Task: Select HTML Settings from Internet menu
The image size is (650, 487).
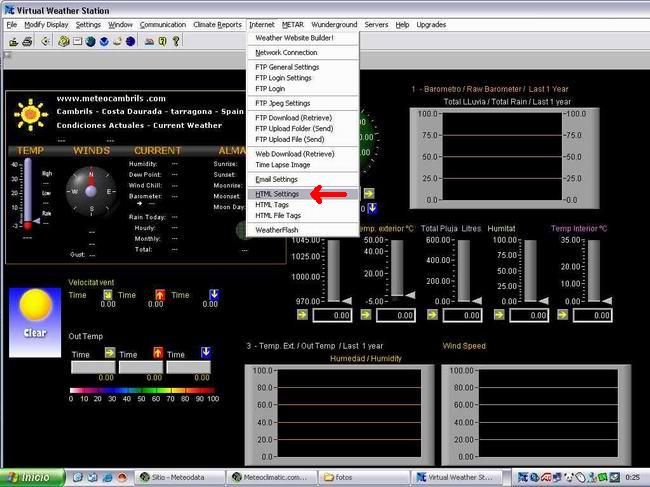Action: pyautogui.click(x=303, y=194)
